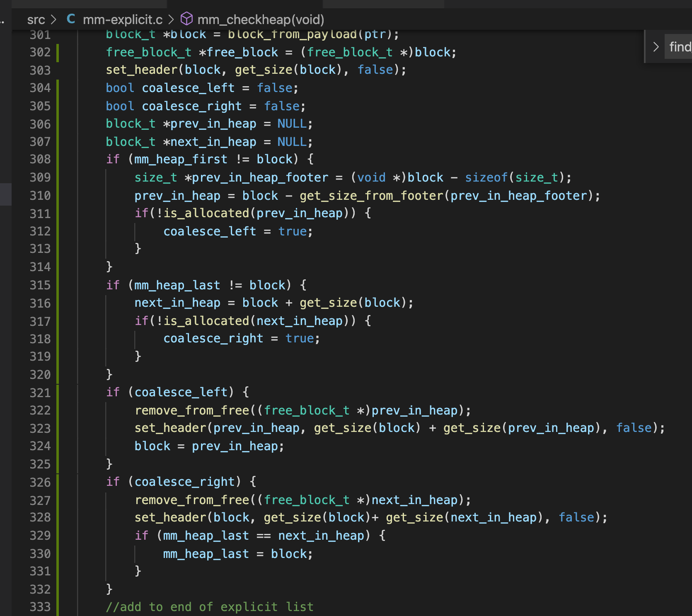Click into the find input field
Viewport: 692px width, 616px height.
tap(680, 47)
